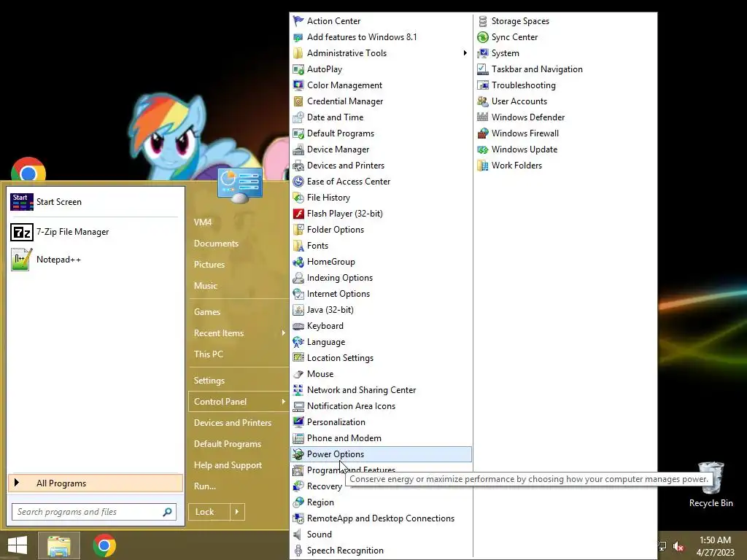Open the Speech Recognition microphone icon
The width and height of the screenshot is (747, 560).
coord(298,551)
